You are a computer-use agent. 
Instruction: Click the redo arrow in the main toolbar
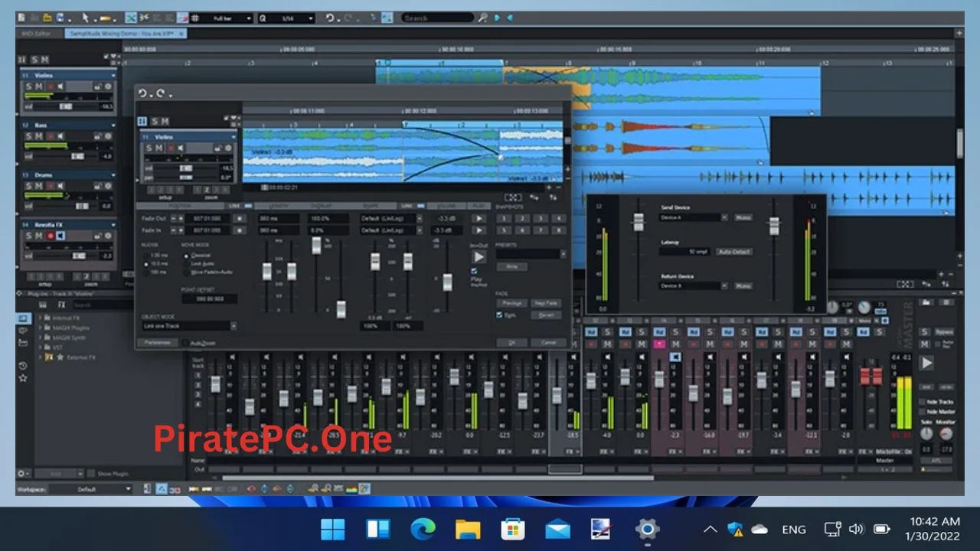[348, 18]
